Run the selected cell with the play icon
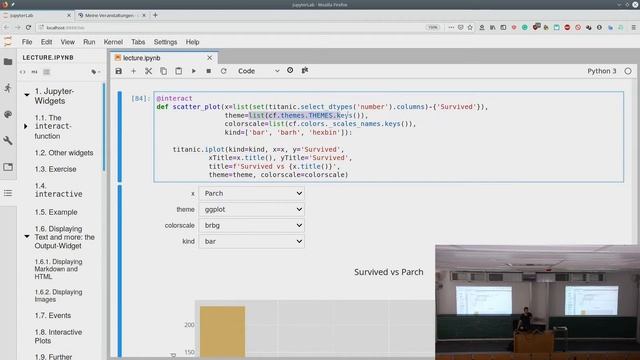640x360 pixels. click(193, 71)
